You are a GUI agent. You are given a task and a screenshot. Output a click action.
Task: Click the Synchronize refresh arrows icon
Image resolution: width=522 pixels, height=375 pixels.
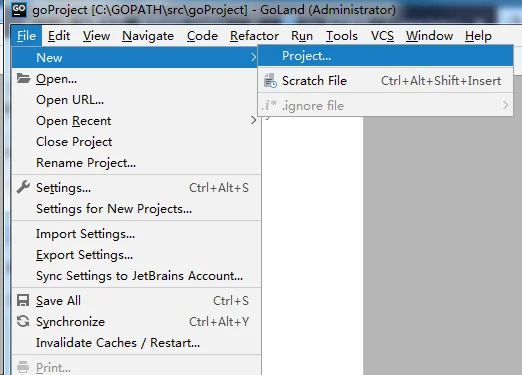click(x=23, y=321)
